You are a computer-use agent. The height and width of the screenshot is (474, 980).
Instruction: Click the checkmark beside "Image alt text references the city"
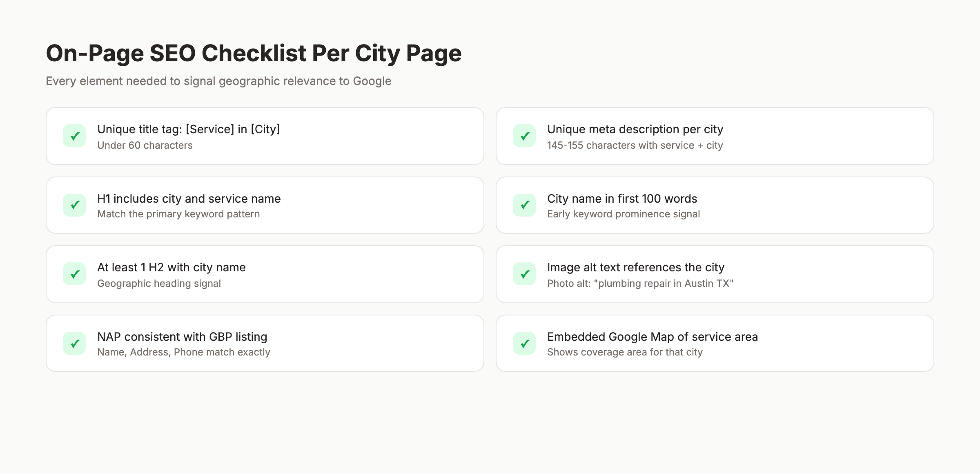coord(524,274)
